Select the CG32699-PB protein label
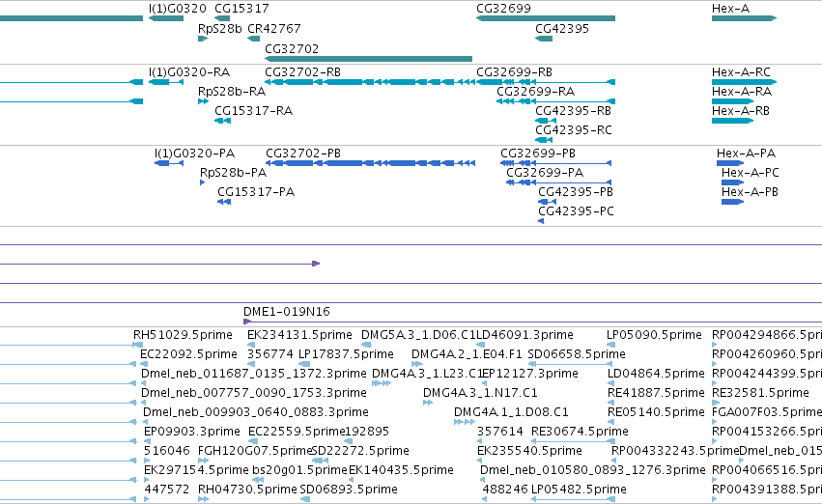 coord(538,153)
